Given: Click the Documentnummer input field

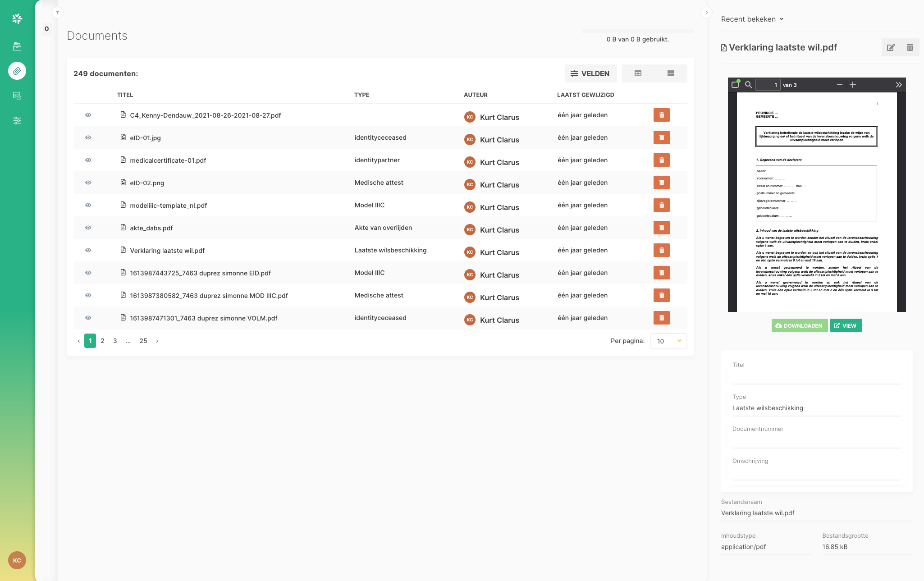Looking at the screenshot, I should point(816,440).
